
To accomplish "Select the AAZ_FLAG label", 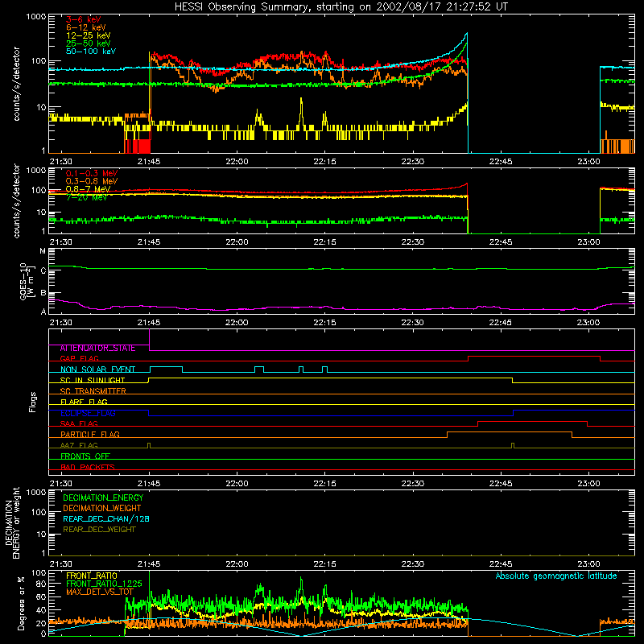I will coord(79,446).
